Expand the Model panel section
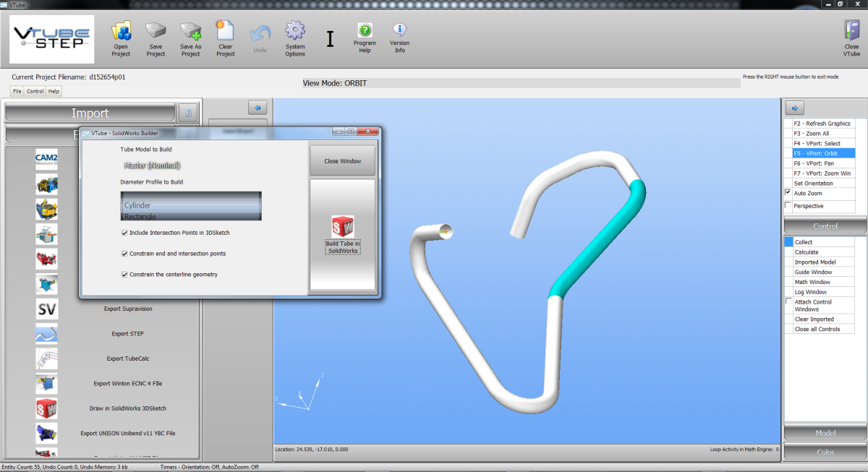Screen dimensions: 868x472 click(825, 433)
